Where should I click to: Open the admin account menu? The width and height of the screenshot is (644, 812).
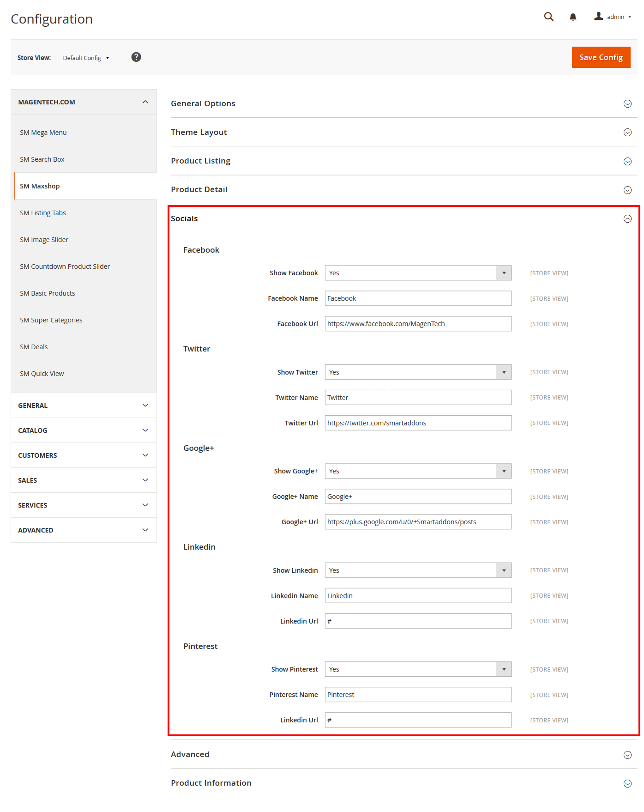pyautogui.click(x=613, y=17)
